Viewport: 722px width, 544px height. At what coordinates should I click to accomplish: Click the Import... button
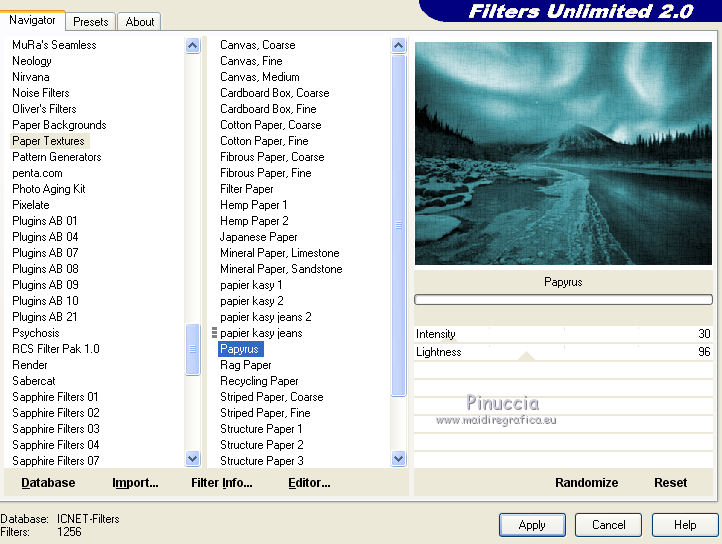135,483
